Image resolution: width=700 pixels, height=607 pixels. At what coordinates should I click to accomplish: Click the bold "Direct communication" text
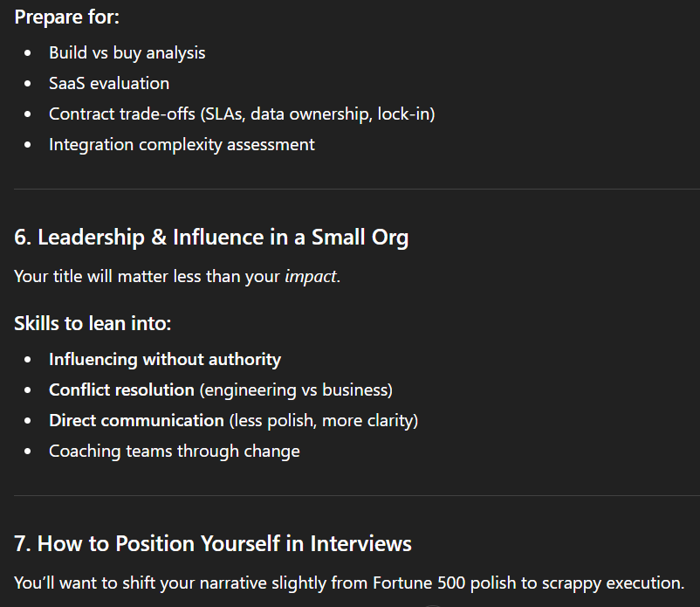click(136, 420)
